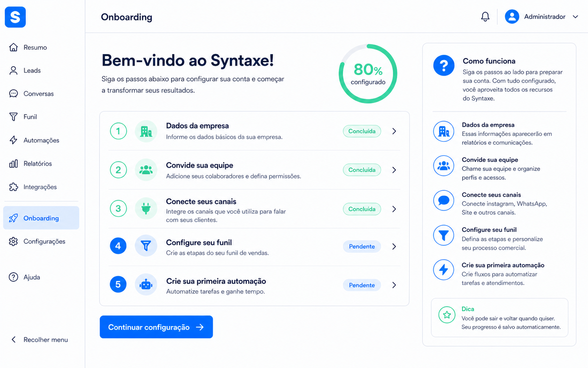This screenshot has width=588, height=368.
Task: Click the Administrador name label
Action: coord(545,17)
